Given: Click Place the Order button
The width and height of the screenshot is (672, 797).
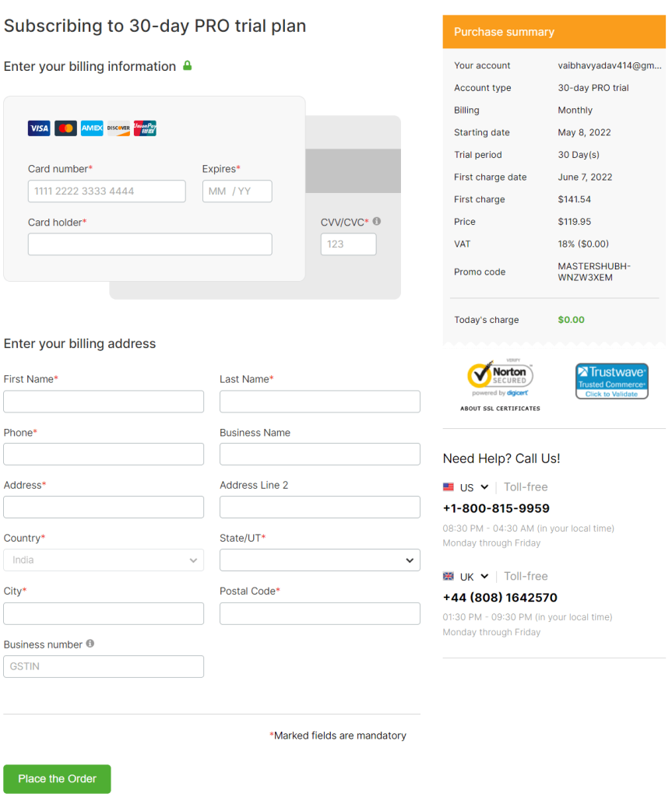Looking at the screenshot, I should click(x=57, y=778).
